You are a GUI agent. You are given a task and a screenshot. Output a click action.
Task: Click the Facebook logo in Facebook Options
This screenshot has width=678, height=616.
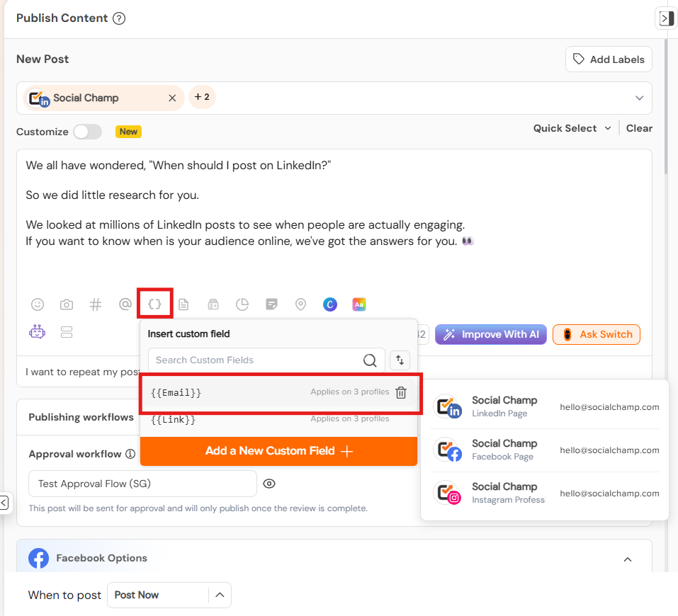pos(38,558)
